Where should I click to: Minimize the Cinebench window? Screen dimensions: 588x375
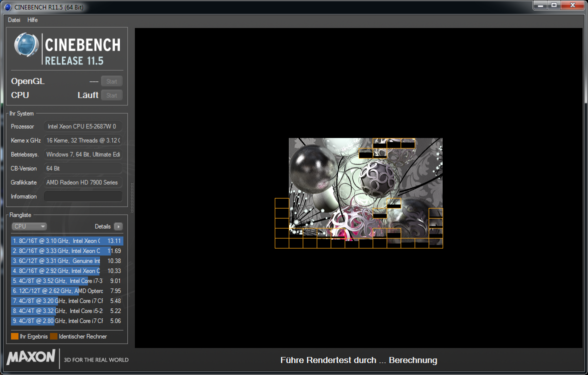point(541,5)
